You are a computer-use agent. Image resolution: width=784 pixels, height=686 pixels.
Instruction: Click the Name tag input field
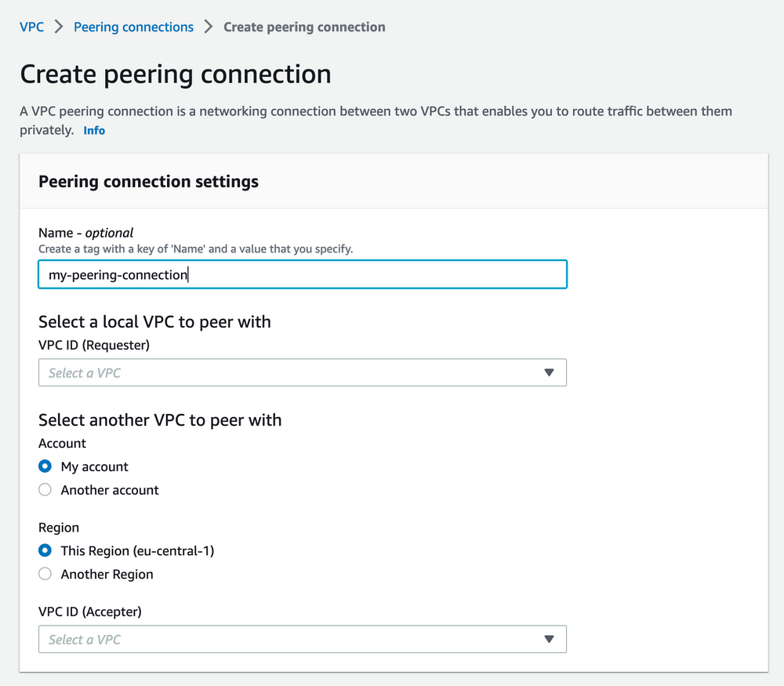click(302, 274)
